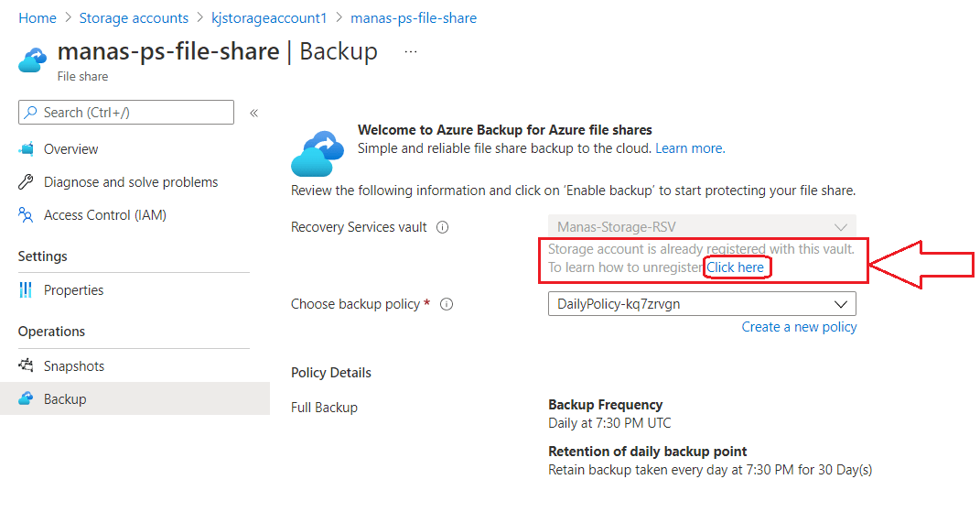Image resolution: width=980 pixels, height=512 pixels.
Task: Open the Learn more link
Action: (x=690, y=148)
